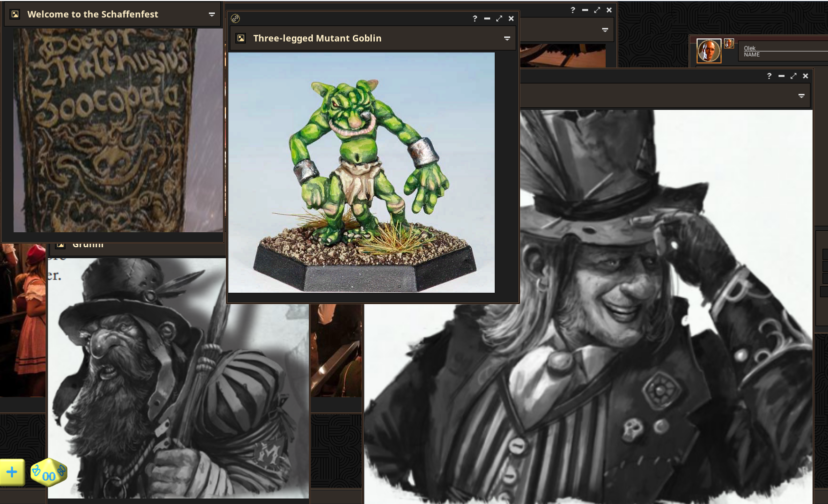828x504 pixels.
Task: Close the Three-legged Mutant Goblin window
Action: (511, 18)
